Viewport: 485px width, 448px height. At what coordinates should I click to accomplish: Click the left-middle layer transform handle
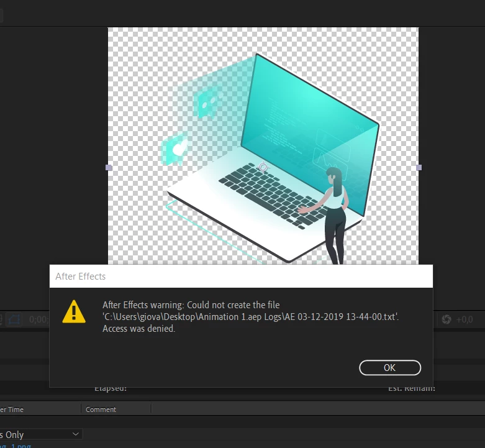(109, 167)
